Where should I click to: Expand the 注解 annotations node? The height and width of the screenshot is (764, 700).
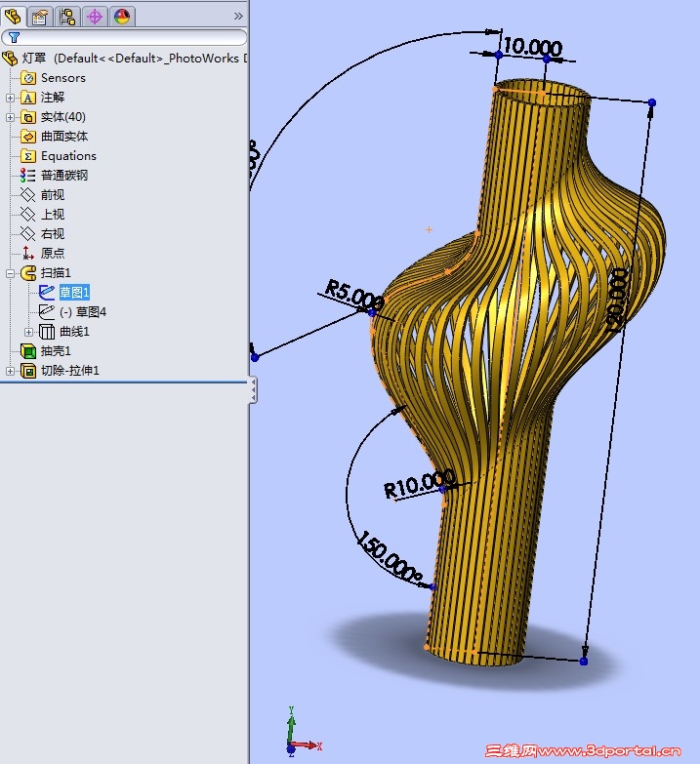(x=10, y=98)
